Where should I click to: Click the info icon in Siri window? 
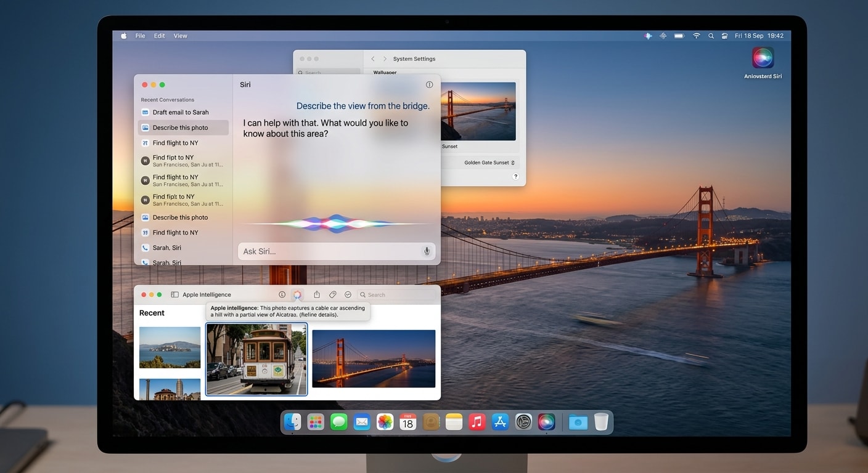coord(430,84)
